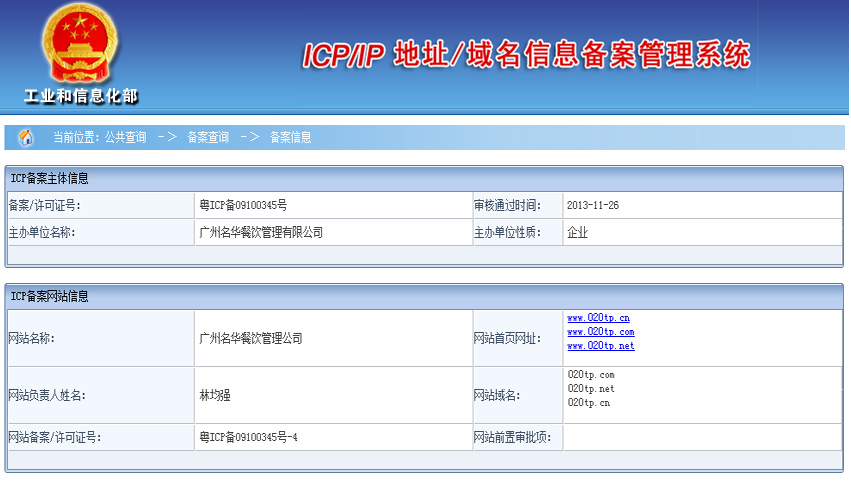The height and width of the screenshot is (481, 851).
Task: Select license number 粤ICP备09100345号
Action: tap(243, 205)
